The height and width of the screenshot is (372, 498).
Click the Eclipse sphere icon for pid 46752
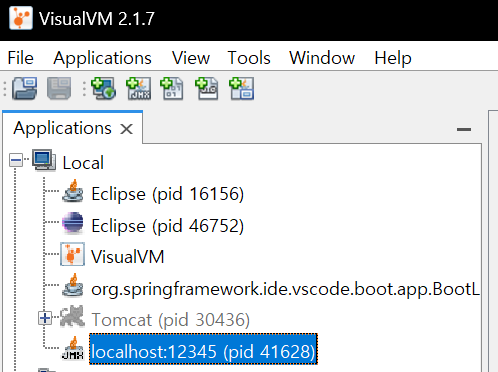click(73, 222)
